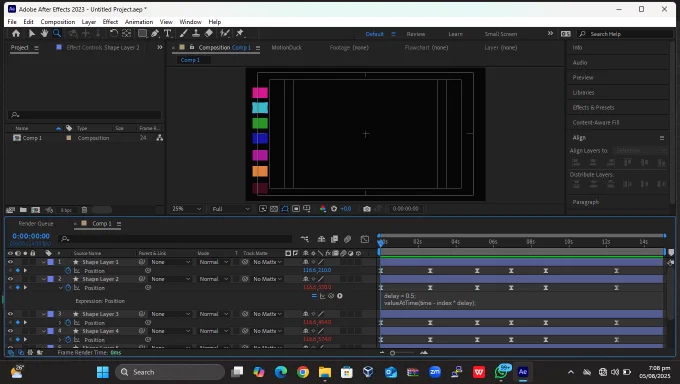Click the Windows Start button
This screenshot has width=680, height=384.
pyautogui.click(x=103, y=372)
